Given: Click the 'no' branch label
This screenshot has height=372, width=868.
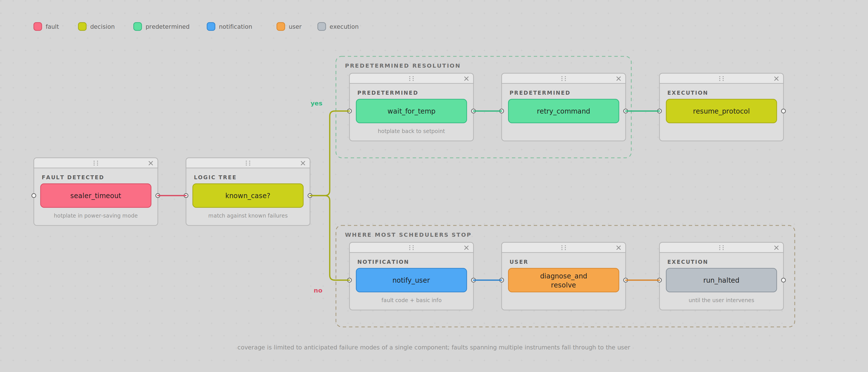Looking at the screenshot, I should pos(318,291).
